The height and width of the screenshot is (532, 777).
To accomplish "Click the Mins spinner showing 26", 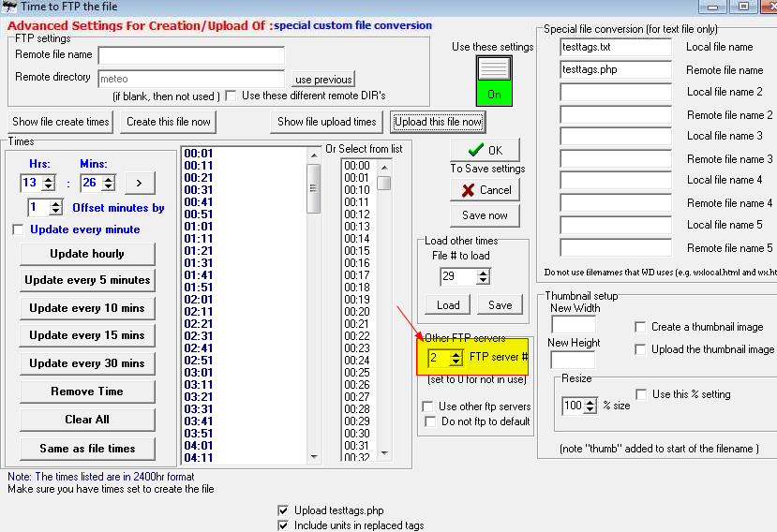I will tap(98, 183).
